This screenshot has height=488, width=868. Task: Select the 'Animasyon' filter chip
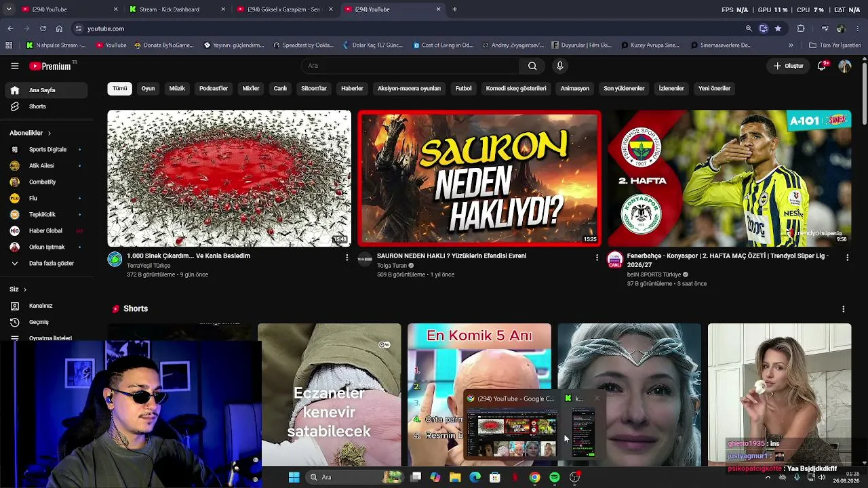coord(575,88)
